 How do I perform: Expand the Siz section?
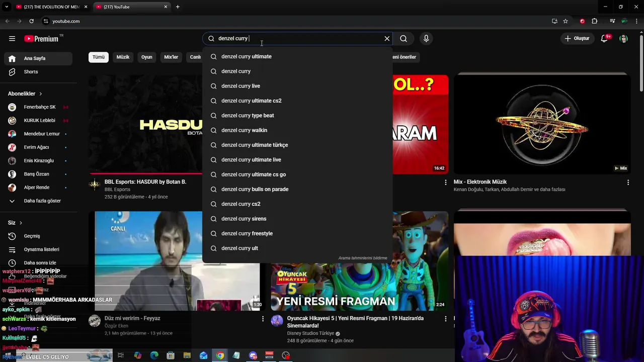coord(15,223)
